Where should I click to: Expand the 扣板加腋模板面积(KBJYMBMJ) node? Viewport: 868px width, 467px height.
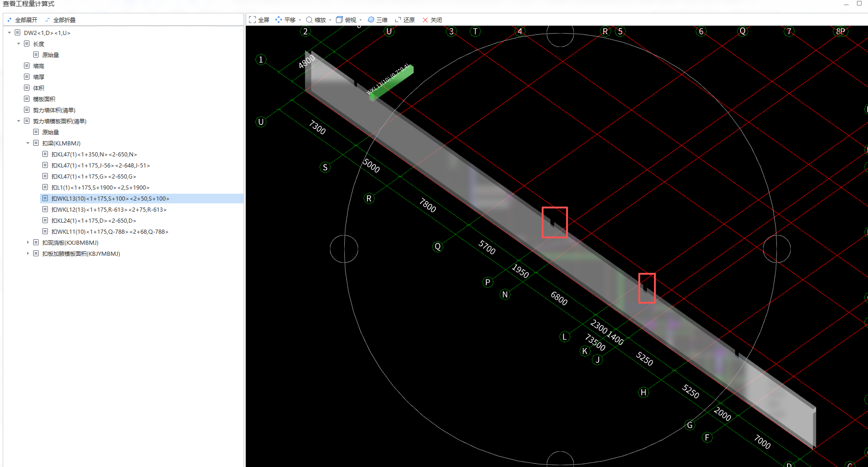[x=28, y=254]
